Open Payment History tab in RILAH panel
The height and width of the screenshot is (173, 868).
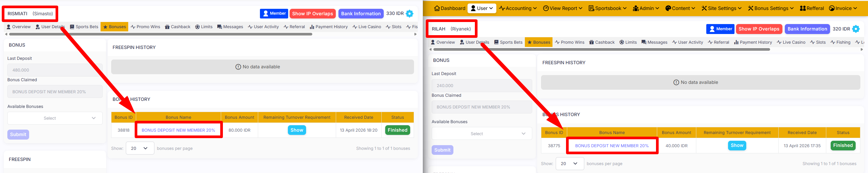(753, 42)
